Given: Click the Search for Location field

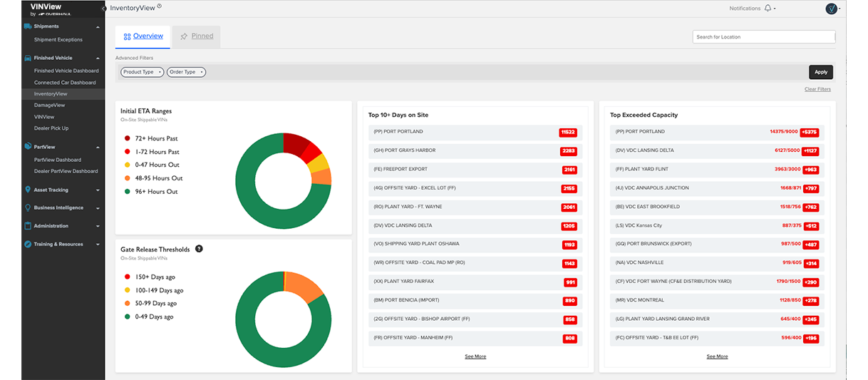Looking at the screenshot, I should (x=764, y=37).
